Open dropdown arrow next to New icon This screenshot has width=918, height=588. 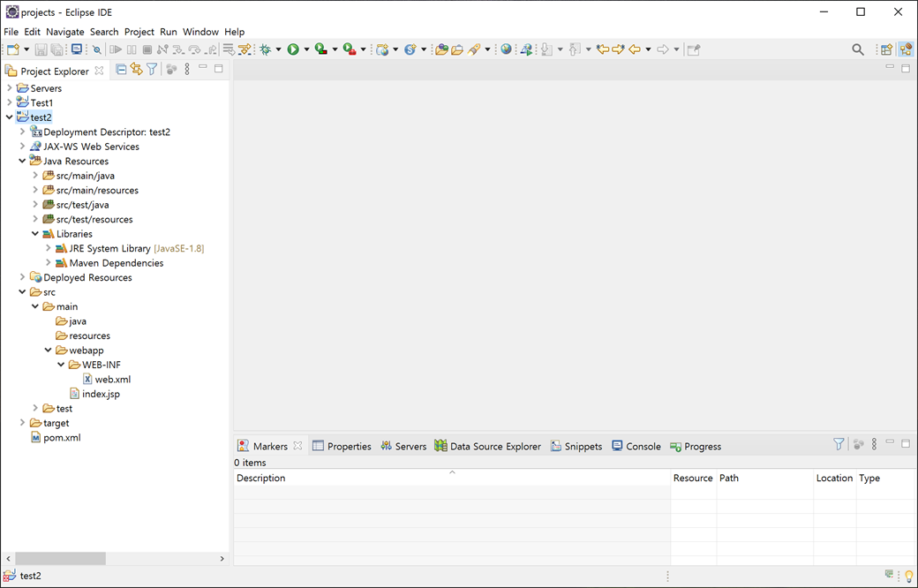coord(26,49)
